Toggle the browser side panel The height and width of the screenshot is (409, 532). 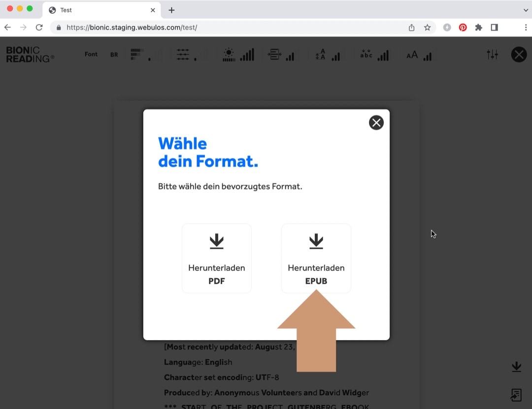click(x=495, y=28)
